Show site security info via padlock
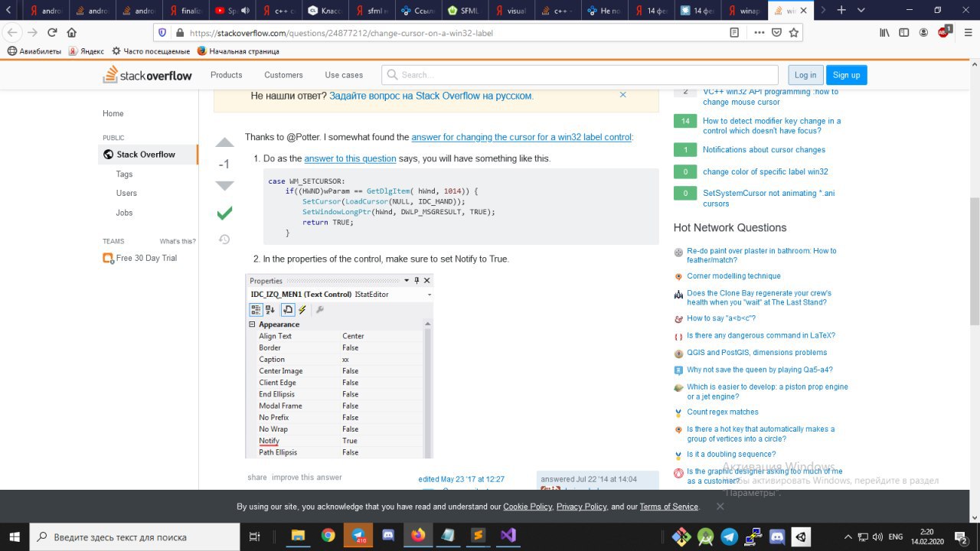Image resolution: width=980 pixels, height=551 pixels. pyautogui.click(x=179, y=33)
